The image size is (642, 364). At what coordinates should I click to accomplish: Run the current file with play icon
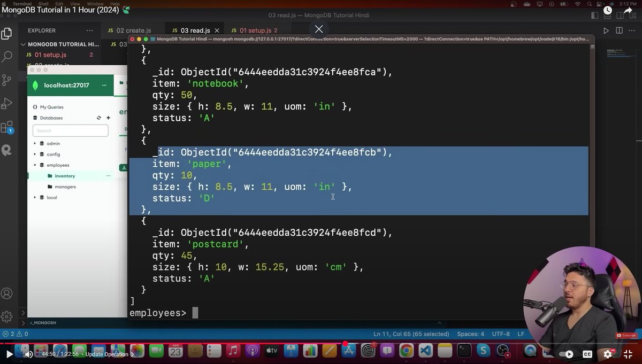pos(606,31)
